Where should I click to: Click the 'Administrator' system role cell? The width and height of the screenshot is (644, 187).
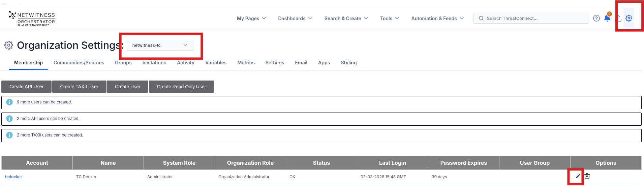[160, 177]
